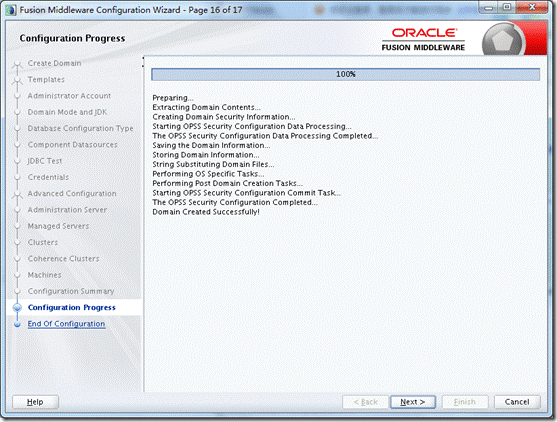This screenshot has height=422, width=557.
Task: Click the Configuration Progress step bullet icon
Action: pos(17,308)
